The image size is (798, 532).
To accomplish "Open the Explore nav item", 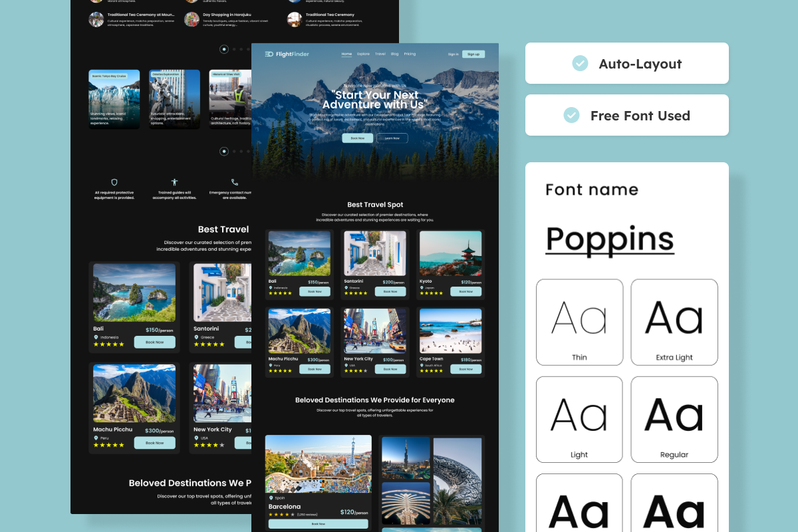I will (x=363, y=54).
